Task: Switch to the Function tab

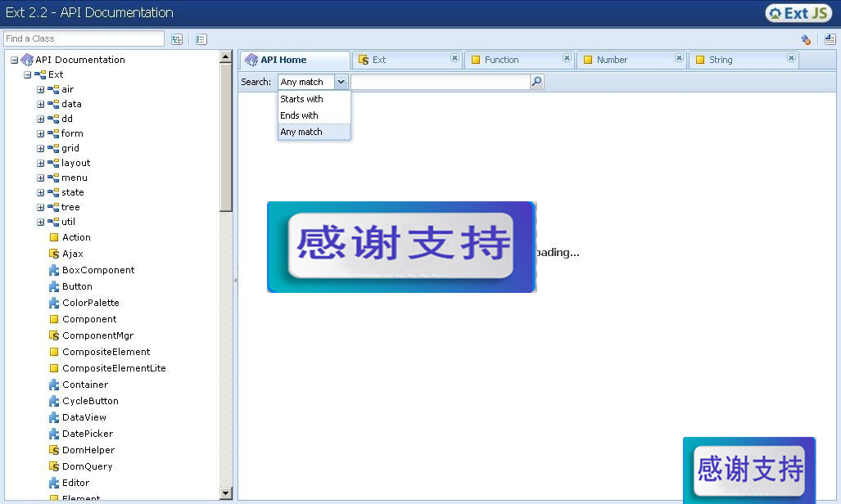Action: (519, 60)
